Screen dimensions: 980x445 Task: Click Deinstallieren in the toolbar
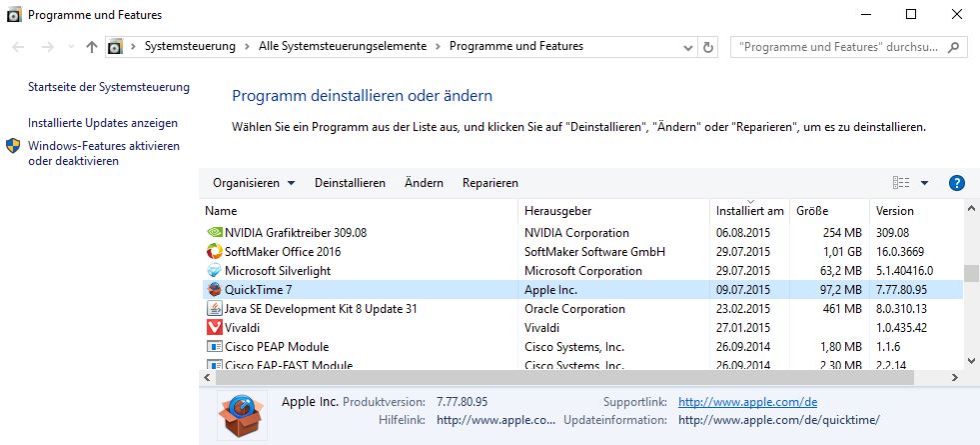point(350,183)
